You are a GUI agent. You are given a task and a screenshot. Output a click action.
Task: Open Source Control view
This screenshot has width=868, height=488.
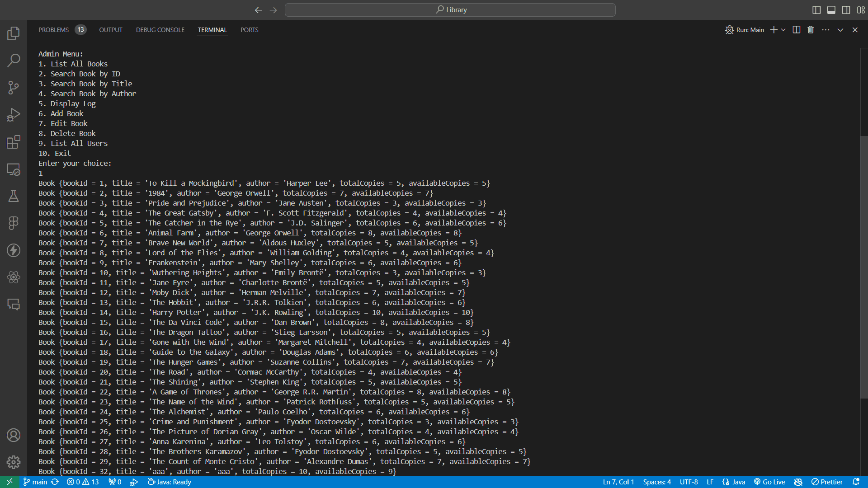[x=14, y=88]
